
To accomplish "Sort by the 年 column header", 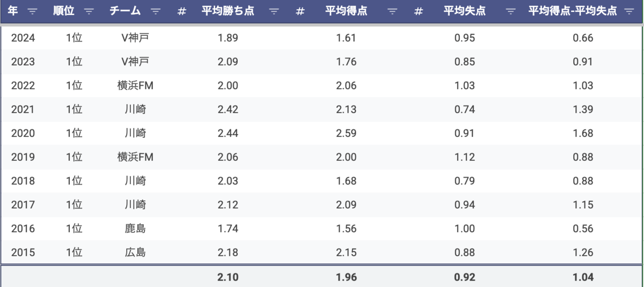I will [13, 11].
